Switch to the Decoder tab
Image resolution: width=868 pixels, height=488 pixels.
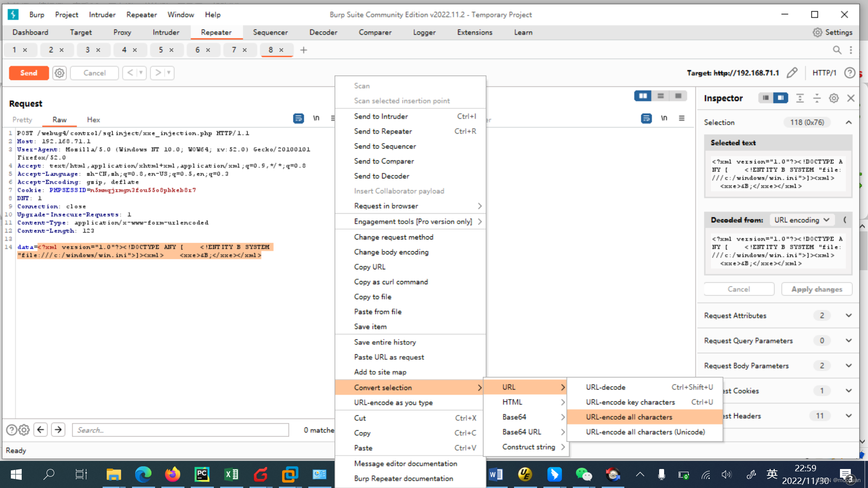[x=323, y=32]
